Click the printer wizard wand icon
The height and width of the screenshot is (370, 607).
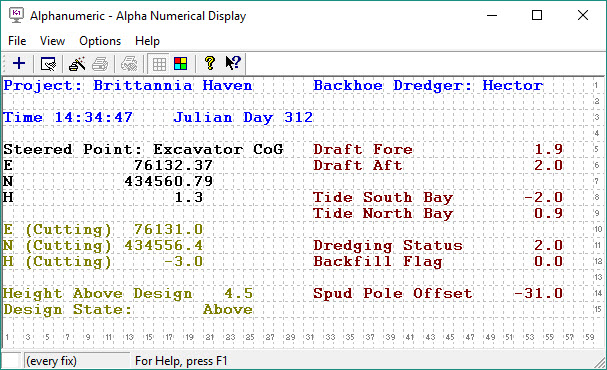pyautogui.click(x=77, y=63)
